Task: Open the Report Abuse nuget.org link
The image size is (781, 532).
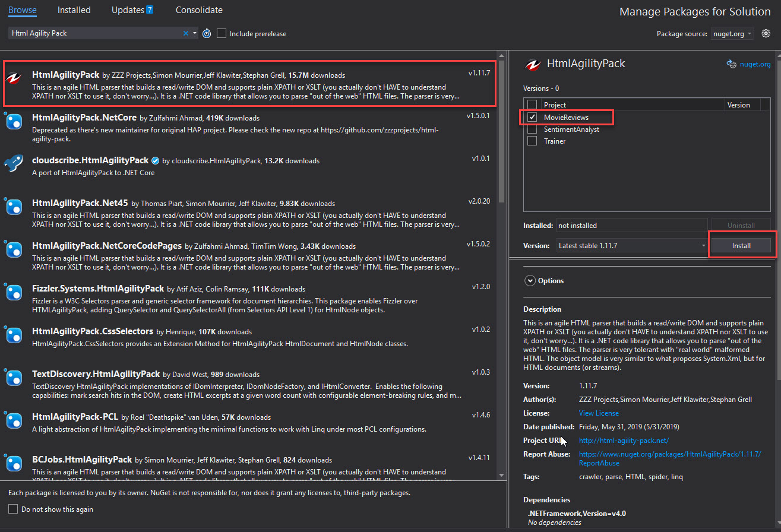Action: click(x=670, y=458)
